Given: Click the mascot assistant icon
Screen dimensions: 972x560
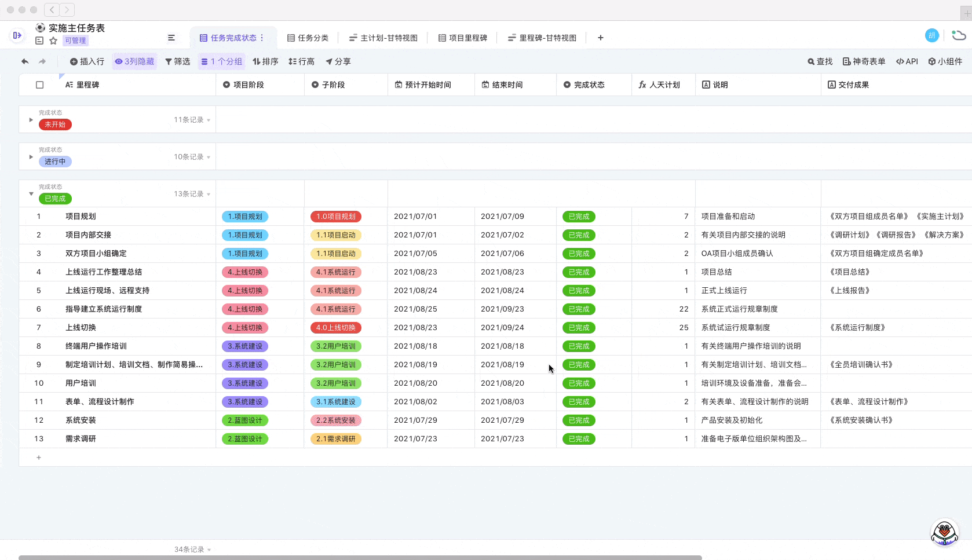Looking at the screenshot, I should click(944, 532).
